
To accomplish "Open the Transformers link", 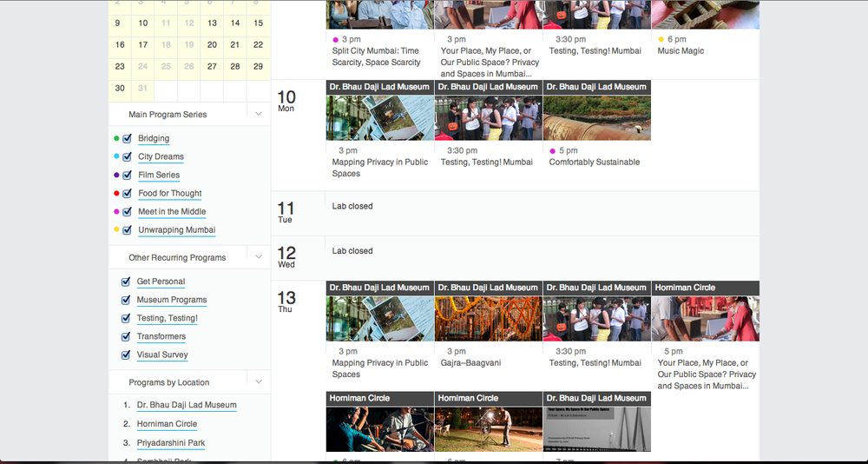I will point(161,336).
